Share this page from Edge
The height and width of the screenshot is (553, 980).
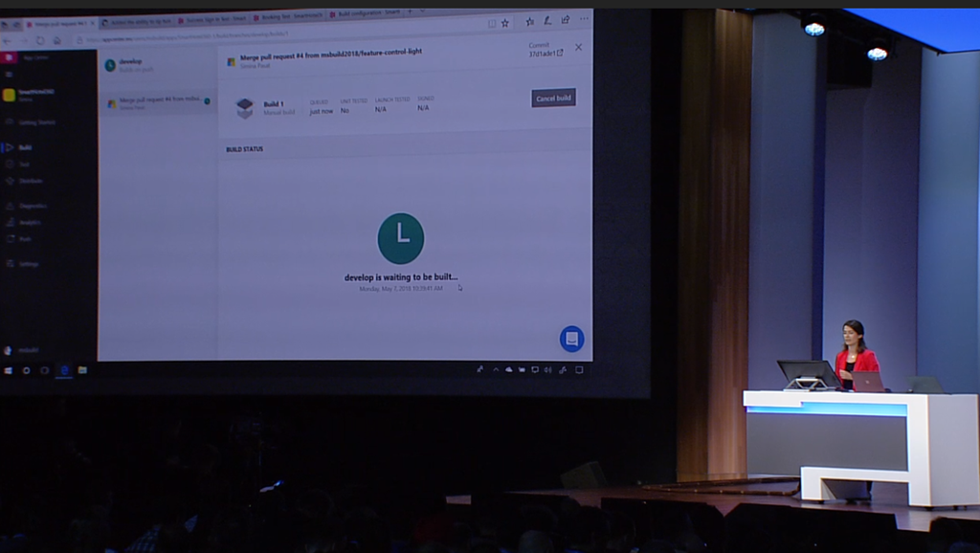(566, 20)
